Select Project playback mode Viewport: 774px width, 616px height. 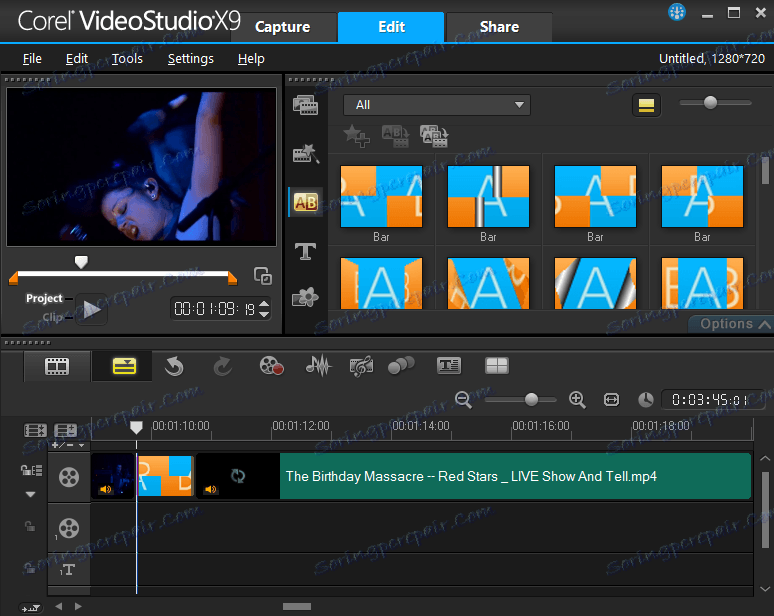click(44, 298)
